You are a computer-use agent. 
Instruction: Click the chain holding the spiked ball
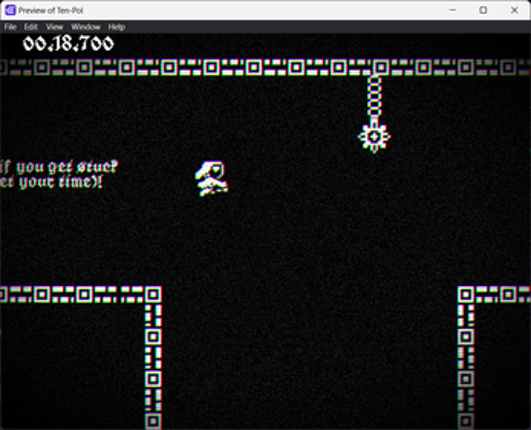click(374, 99)
